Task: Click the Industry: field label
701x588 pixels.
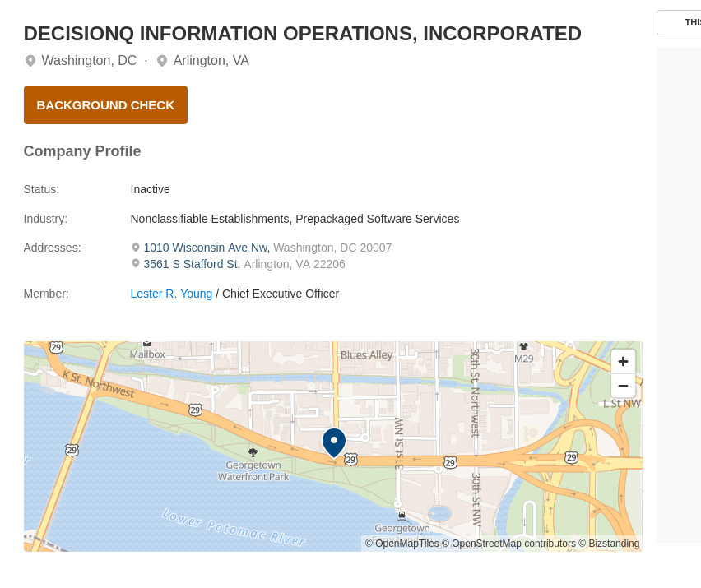Action: point(45,219)
